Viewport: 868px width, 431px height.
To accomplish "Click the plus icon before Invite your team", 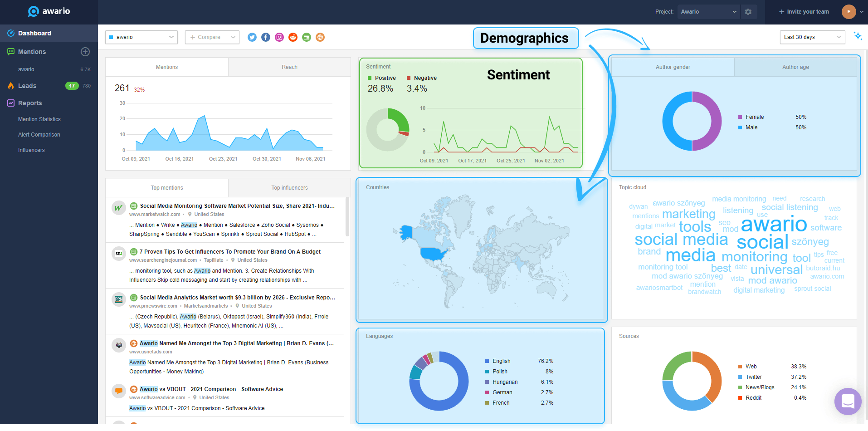I will (782, 12).
